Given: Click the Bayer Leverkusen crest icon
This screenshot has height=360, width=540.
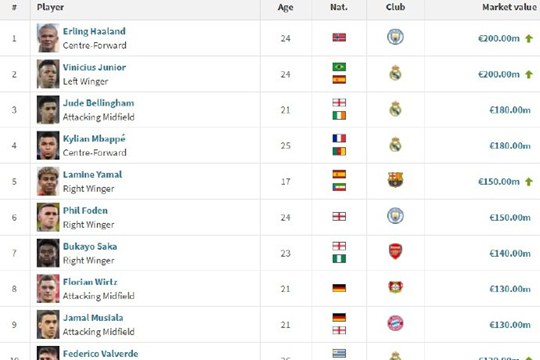Looking at the screenshot, I should click(395, 287).
